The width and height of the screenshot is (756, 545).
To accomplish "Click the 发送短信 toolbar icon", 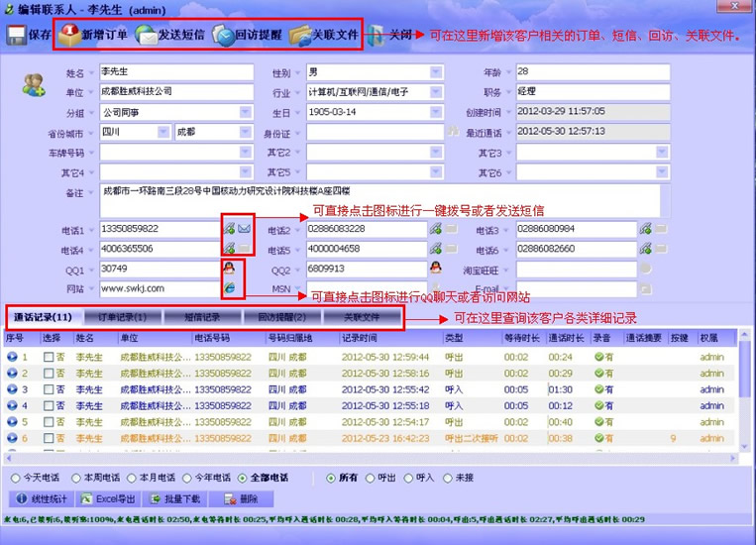I will click(x=148, y=36).
